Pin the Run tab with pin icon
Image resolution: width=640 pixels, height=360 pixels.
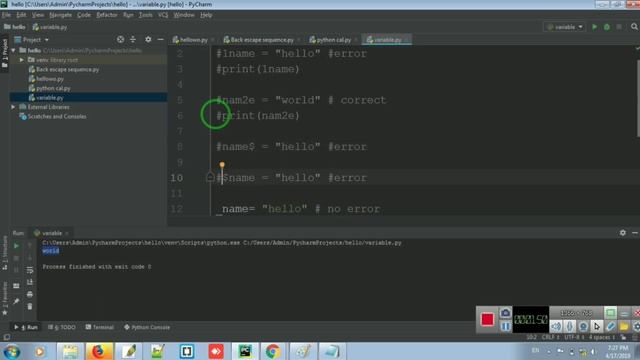pos(16,301)
